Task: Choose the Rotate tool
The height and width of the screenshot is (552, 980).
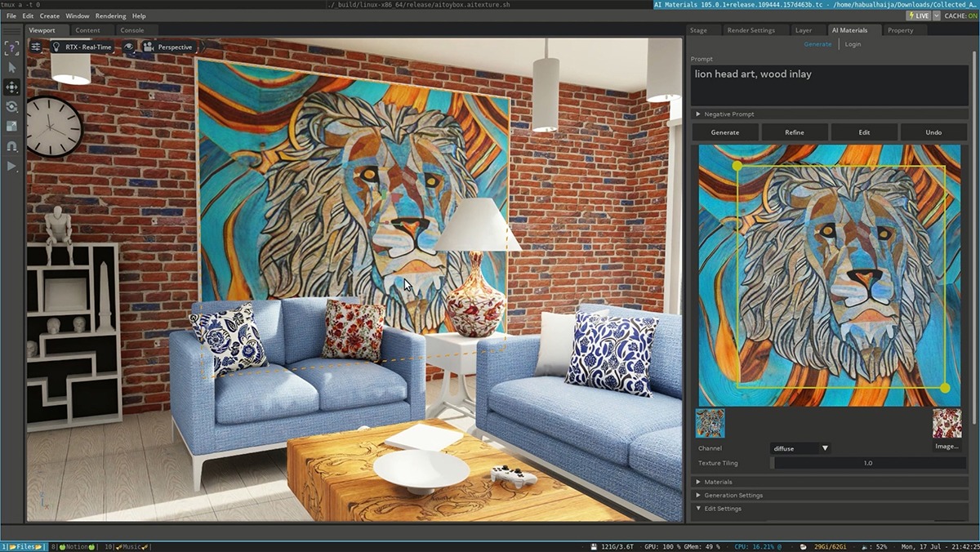Action: 11,107
